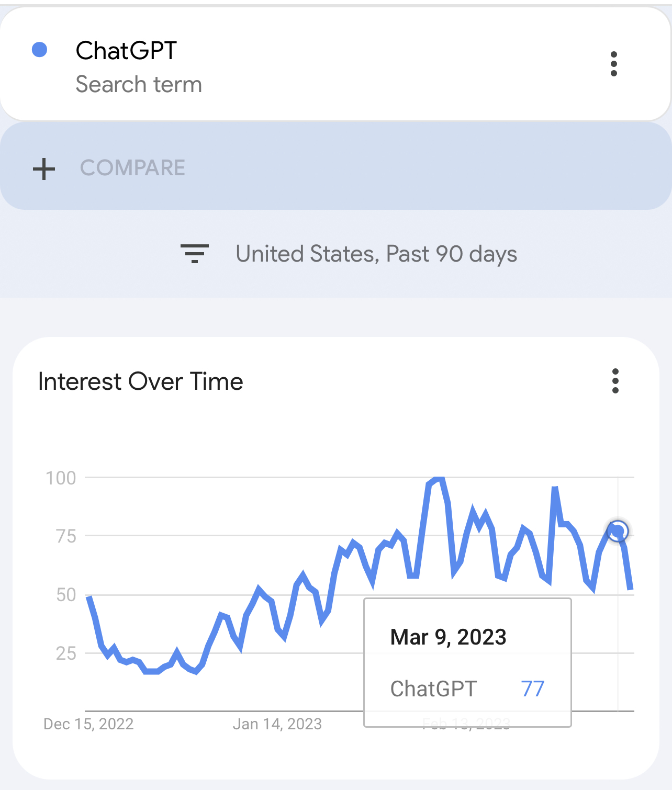This screenshot has height=790, width=672.
Task: Click the Jan 14, 2023 axis label
Action: pos(277,724)
